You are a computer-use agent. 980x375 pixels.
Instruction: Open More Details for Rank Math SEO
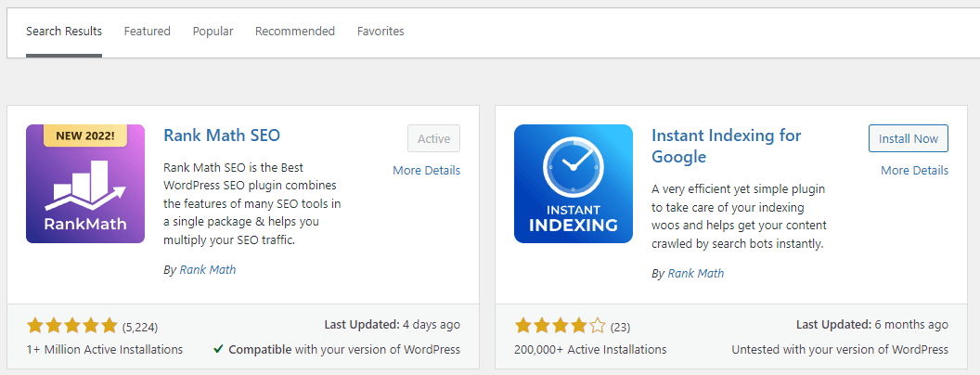tap(426, 170)
